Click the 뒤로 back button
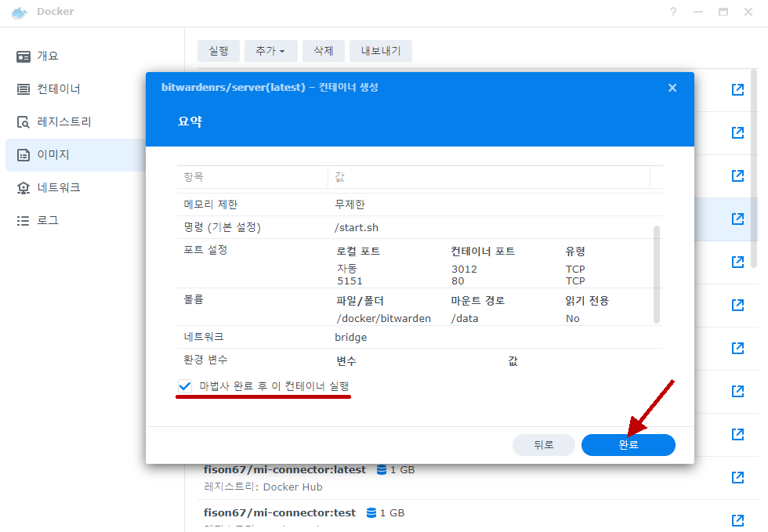 544,445
